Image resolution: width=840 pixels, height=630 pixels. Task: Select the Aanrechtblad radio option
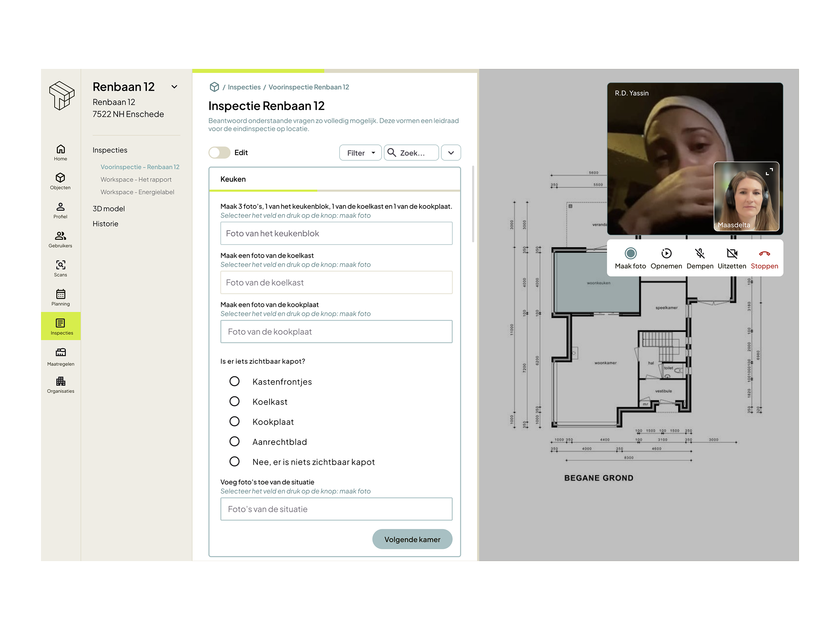(235, 442)
